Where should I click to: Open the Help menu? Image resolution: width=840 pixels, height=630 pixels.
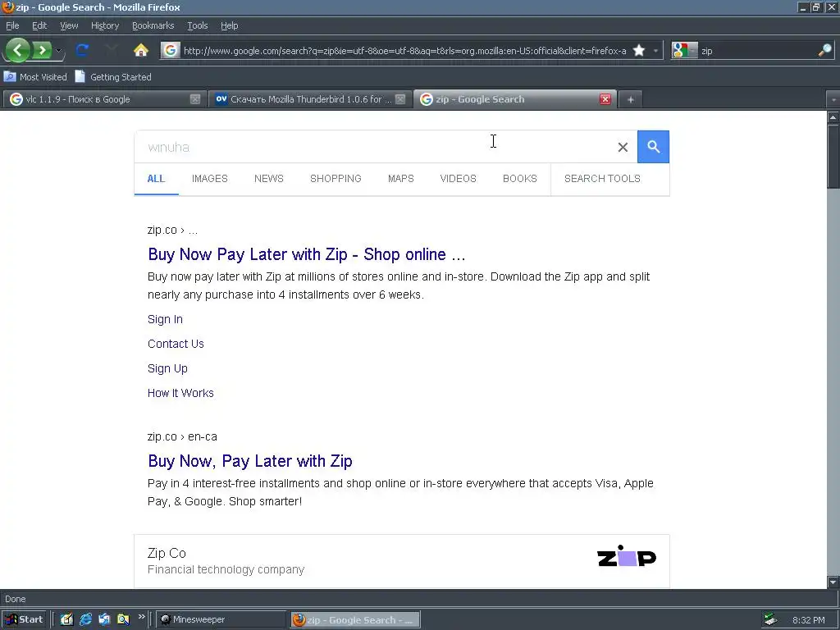click(230, 25)
